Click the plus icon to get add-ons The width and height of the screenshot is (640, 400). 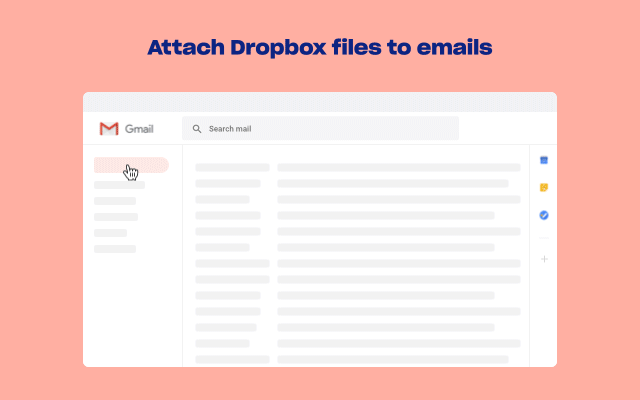[x=544, y=259]
